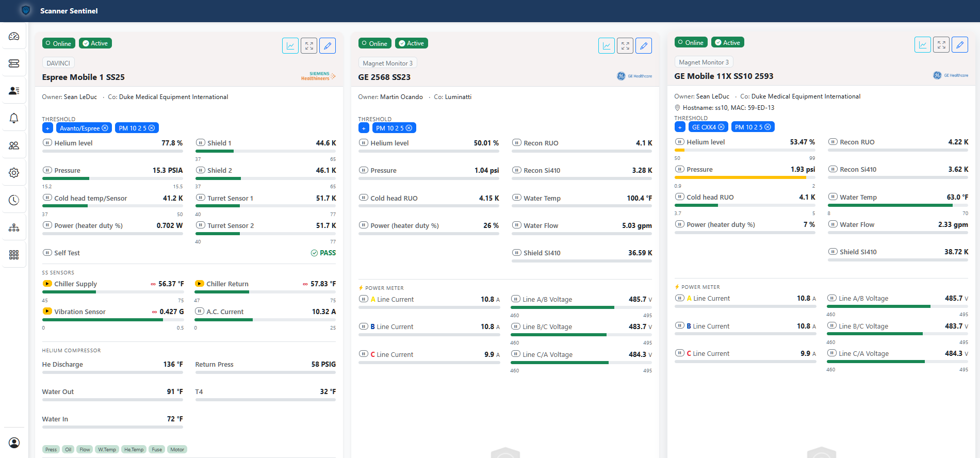Open the user profile icon at sidebar bottom
Viewport: 980px width, 458px height.
click(x=14, y=443)
